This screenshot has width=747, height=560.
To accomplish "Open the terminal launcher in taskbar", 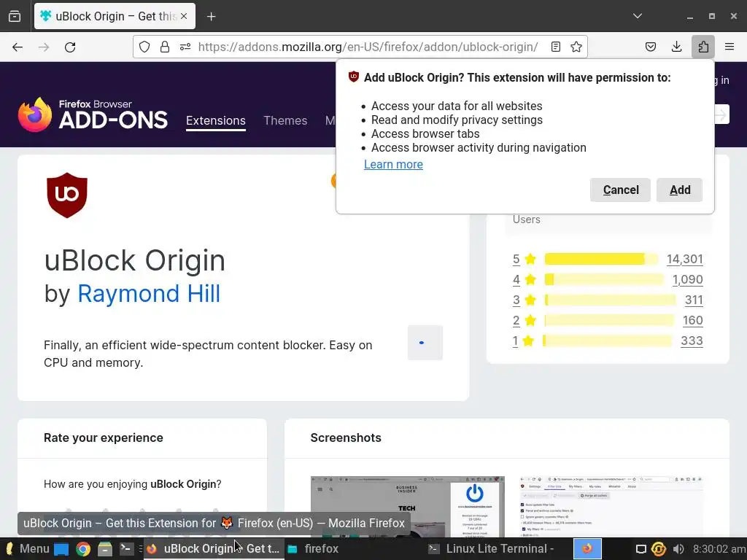I will [x=127, y=549].
